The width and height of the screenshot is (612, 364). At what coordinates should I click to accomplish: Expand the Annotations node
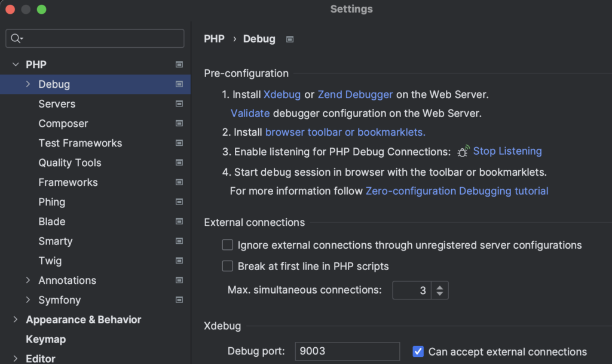(x=28, y=280)
